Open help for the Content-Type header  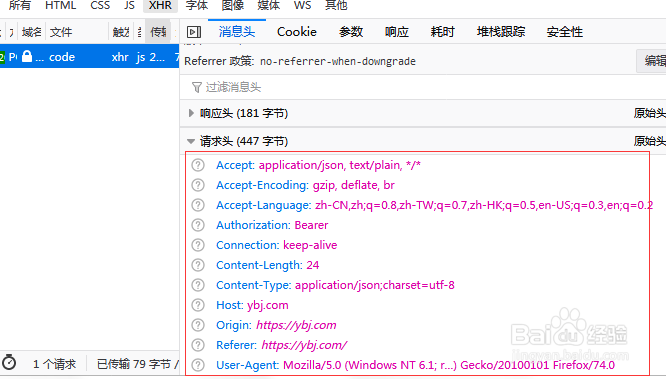coord(198,285)
